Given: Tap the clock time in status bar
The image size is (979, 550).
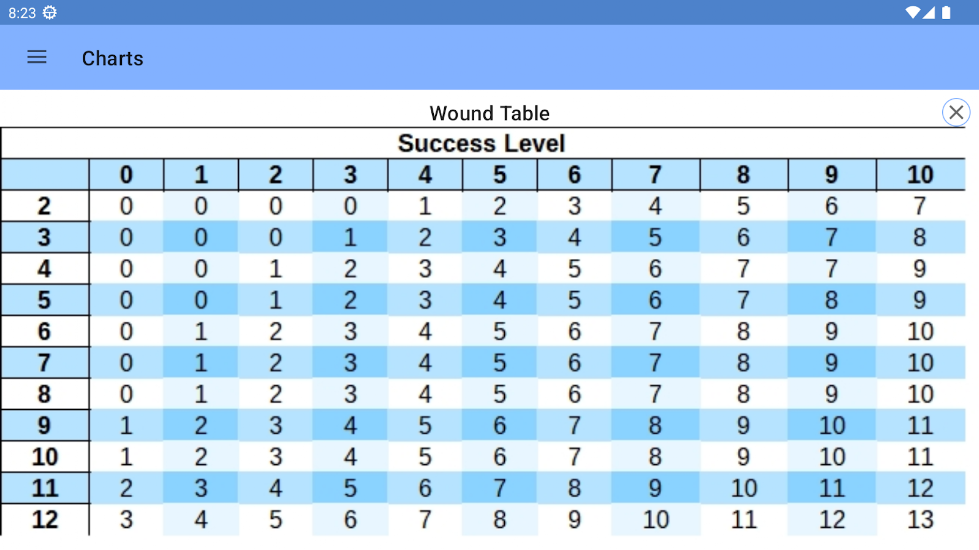Looking at the screenshot, I should [22, 13].
